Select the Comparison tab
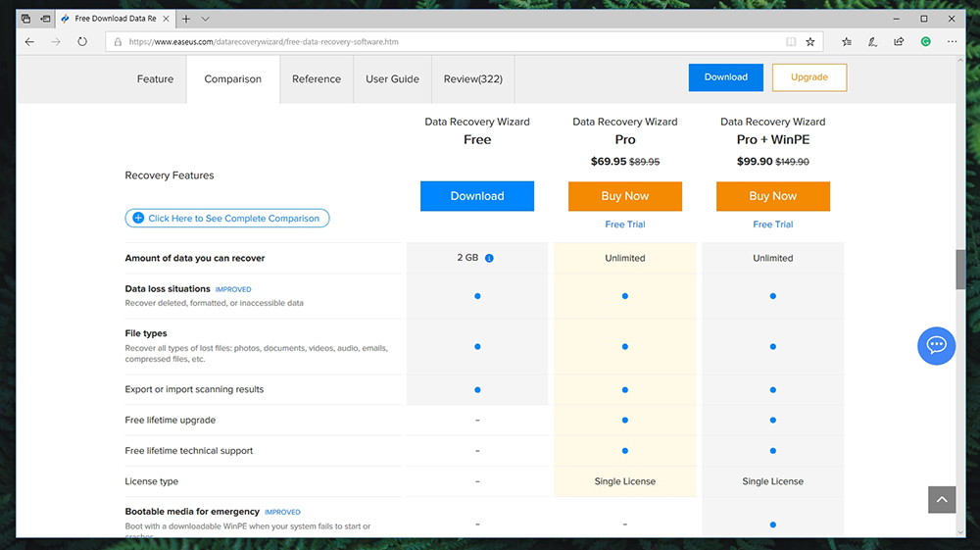 pos(232,78)
